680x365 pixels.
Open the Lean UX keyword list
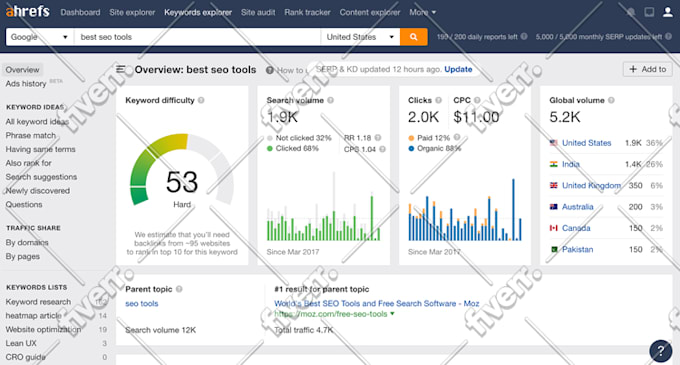tap(21, 343)
